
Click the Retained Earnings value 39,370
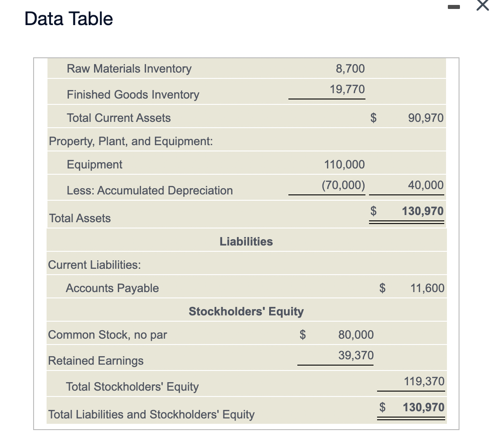pos(357,355)
